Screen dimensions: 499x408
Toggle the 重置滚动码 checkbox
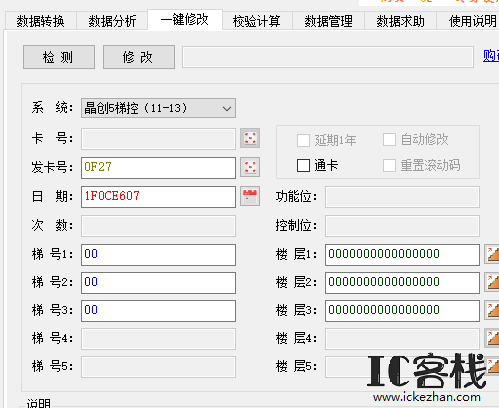389,165
